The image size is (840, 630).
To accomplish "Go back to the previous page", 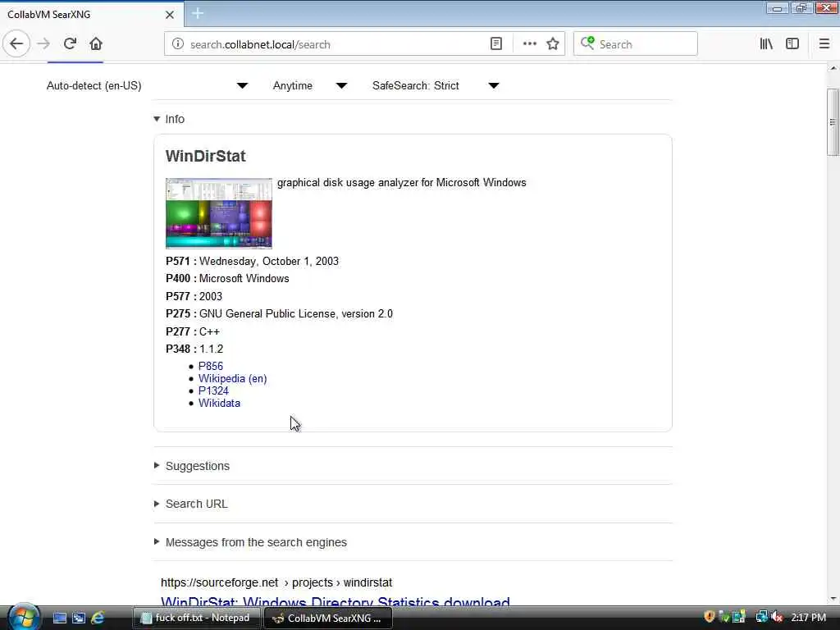I will [16, 44].
